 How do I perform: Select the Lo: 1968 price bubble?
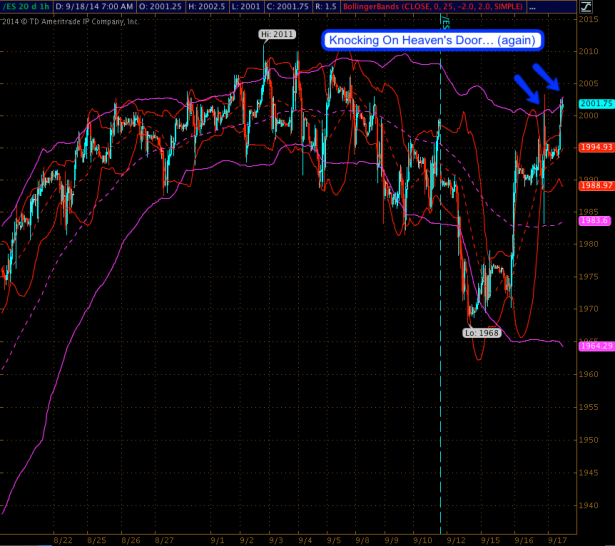click(481, 331)
